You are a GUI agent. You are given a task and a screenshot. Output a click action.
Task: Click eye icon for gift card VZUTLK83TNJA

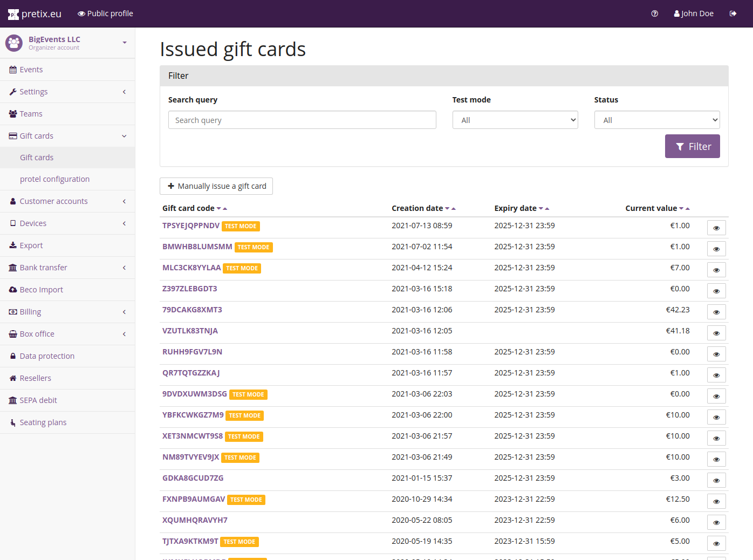point(716,333)
